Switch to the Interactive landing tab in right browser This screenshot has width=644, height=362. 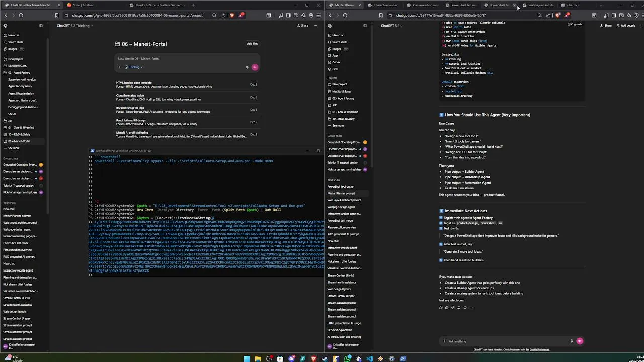(386, 5)
